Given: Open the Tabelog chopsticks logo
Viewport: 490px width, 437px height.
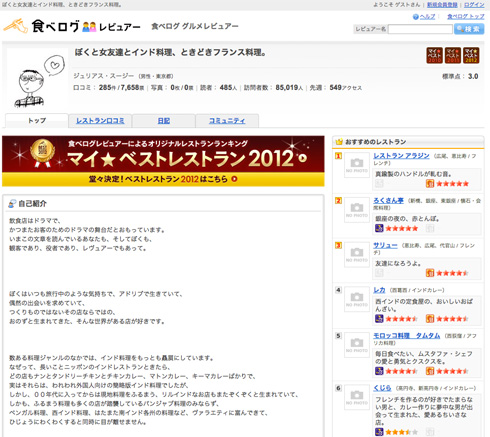Looking at the screenshot, I should tap(15, 26).
